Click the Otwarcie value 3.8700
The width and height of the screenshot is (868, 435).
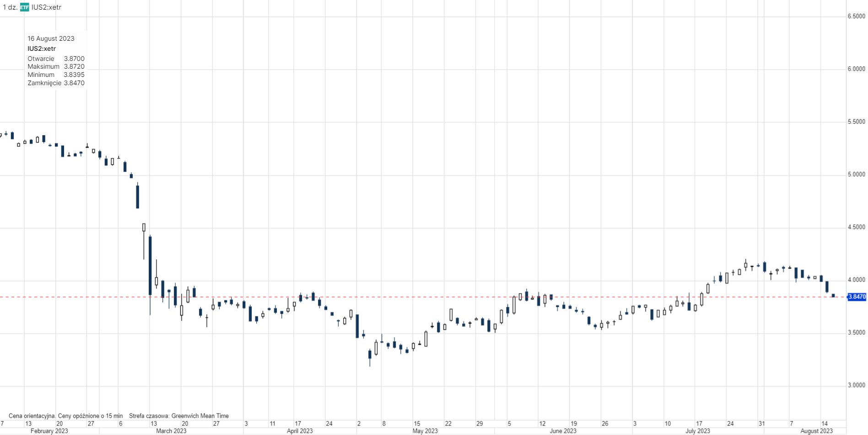(x=74, y=59)
